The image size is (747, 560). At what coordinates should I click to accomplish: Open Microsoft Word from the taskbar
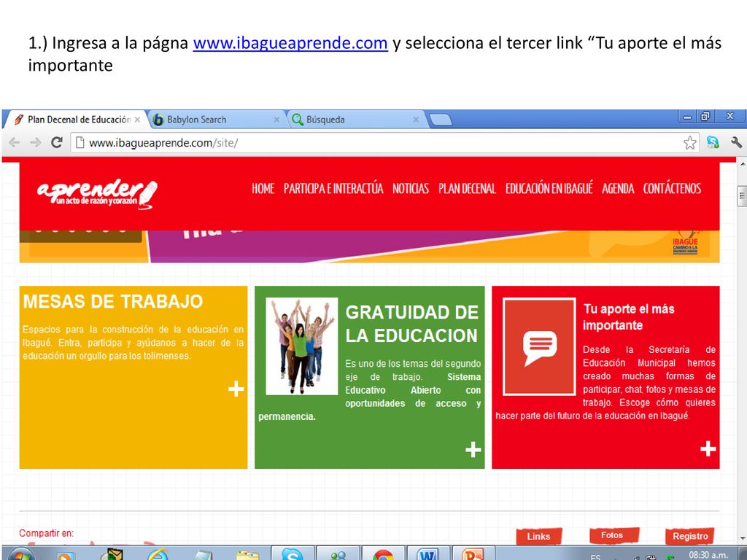click(x=427, y=554)
